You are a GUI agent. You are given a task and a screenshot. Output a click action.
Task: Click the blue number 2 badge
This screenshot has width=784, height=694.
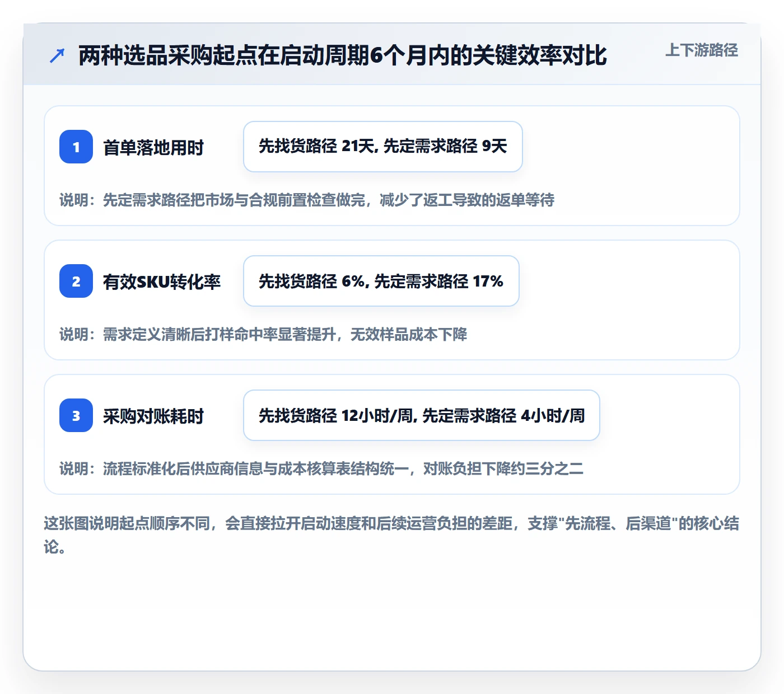point(76,281)
